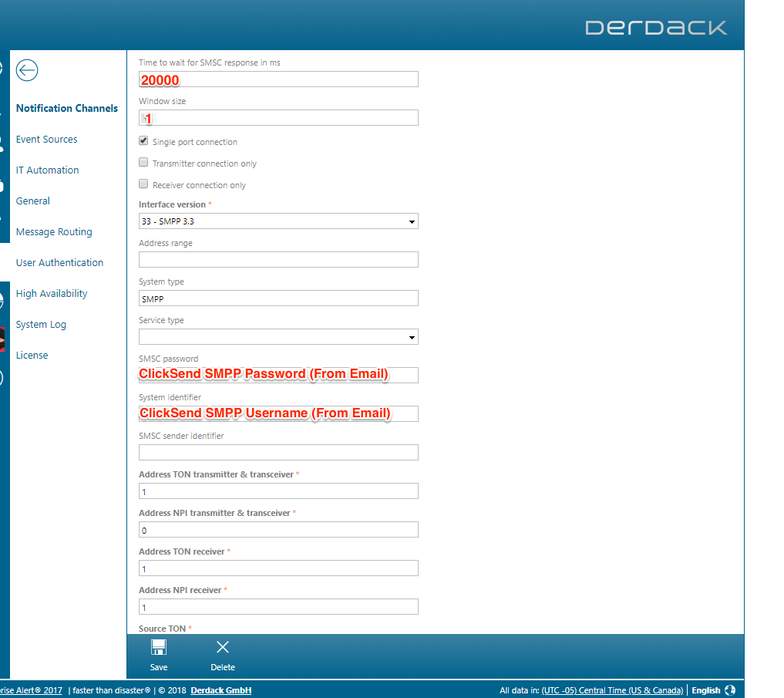Click the Derdack logo in the header
Image resolution: width=784 pixels, height=698 pixels.
coord(656,28)
